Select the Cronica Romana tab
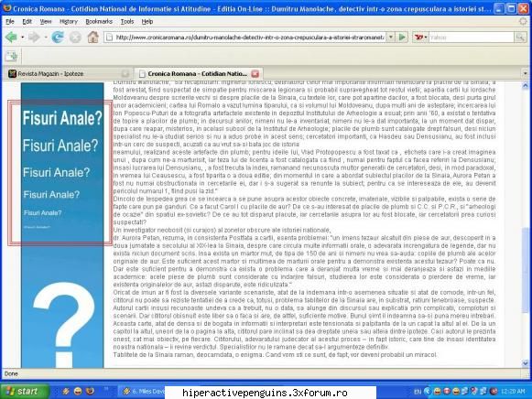 coord(197,73)
